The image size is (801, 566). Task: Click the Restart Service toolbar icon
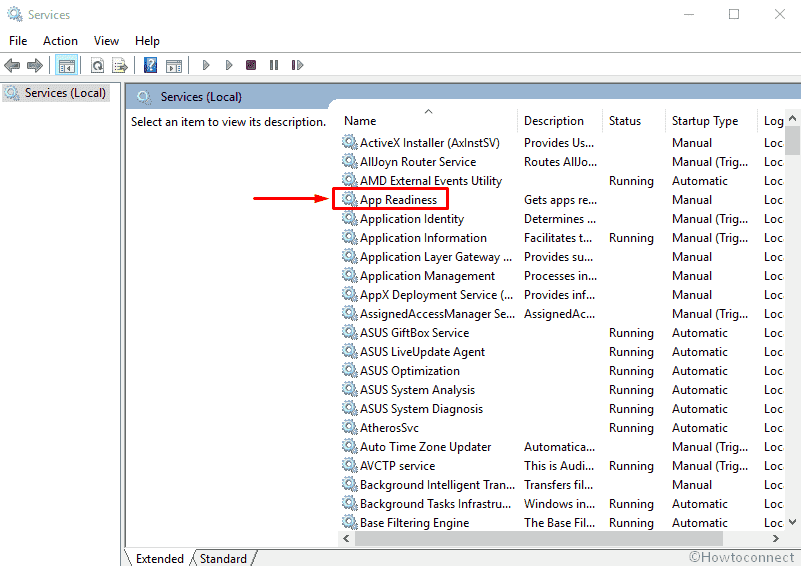(297, 65)
